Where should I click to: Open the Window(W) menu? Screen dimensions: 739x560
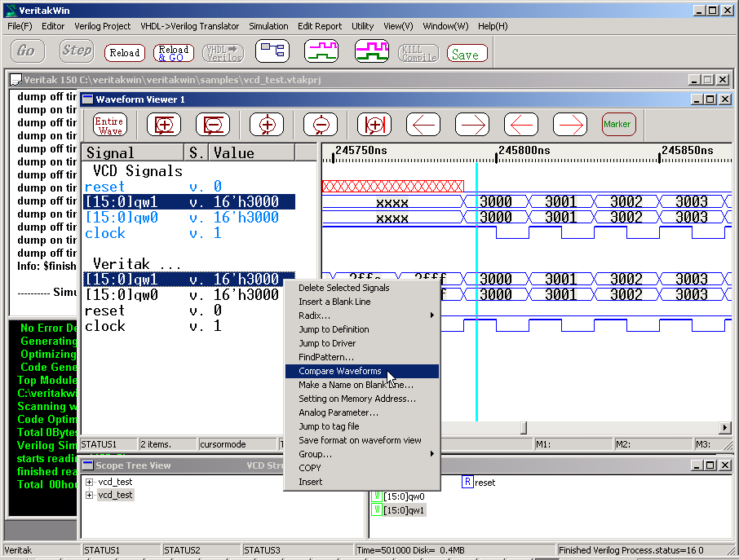[445, 26]
